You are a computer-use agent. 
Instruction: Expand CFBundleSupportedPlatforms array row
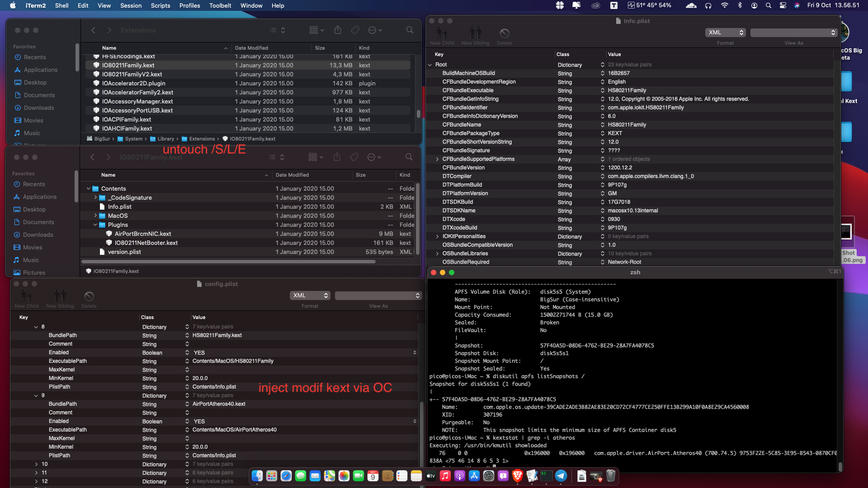437,159
